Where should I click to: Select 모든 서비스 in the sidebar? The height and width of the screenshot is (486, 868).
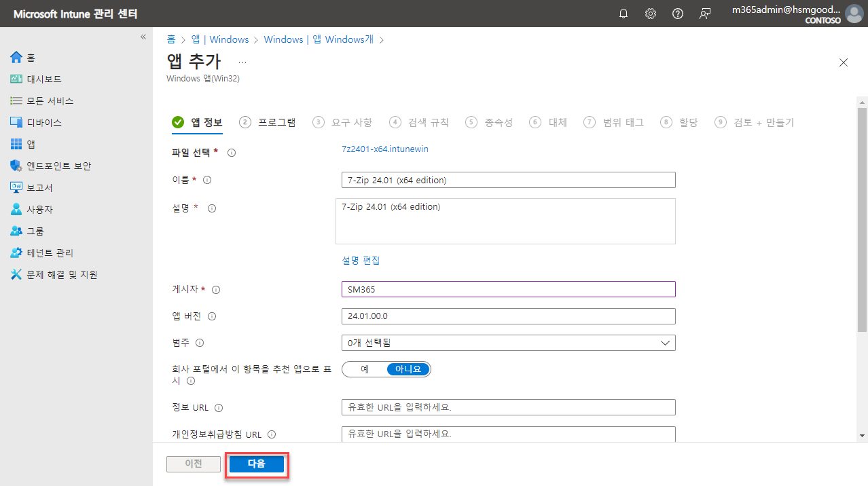coord(16,100)
